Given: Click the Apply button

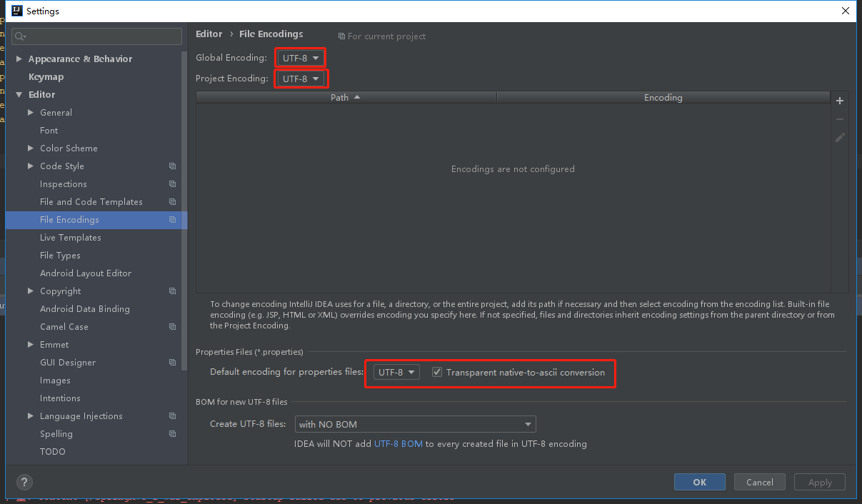Looking at the screenshot, I should pyautogui.click(x=820, y=482).
